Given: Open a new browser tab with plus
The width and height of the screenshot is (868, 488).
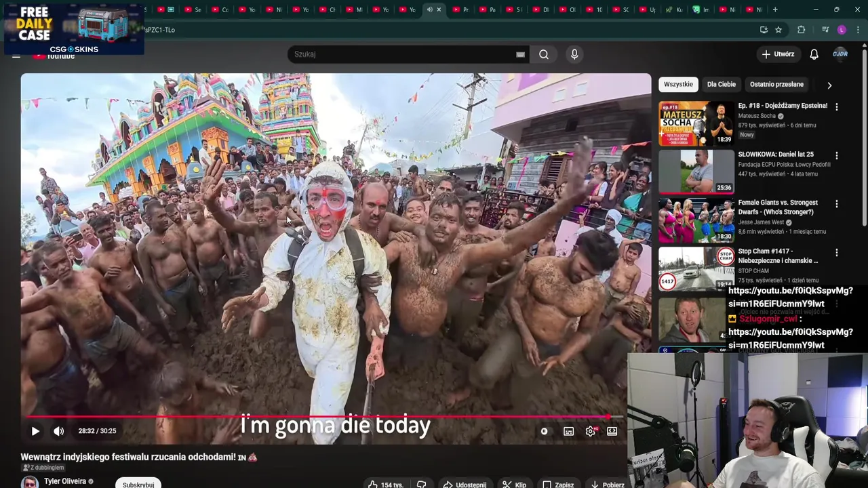Looking at the screenshot, I should [x=775, y=9].
